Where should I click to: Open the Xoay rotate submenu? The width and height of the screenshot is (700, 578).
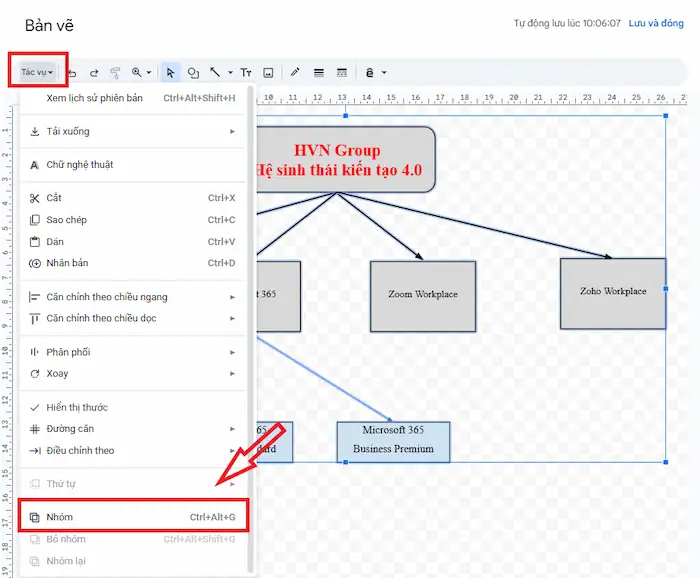pyautogui.click(x=132, y=374)
